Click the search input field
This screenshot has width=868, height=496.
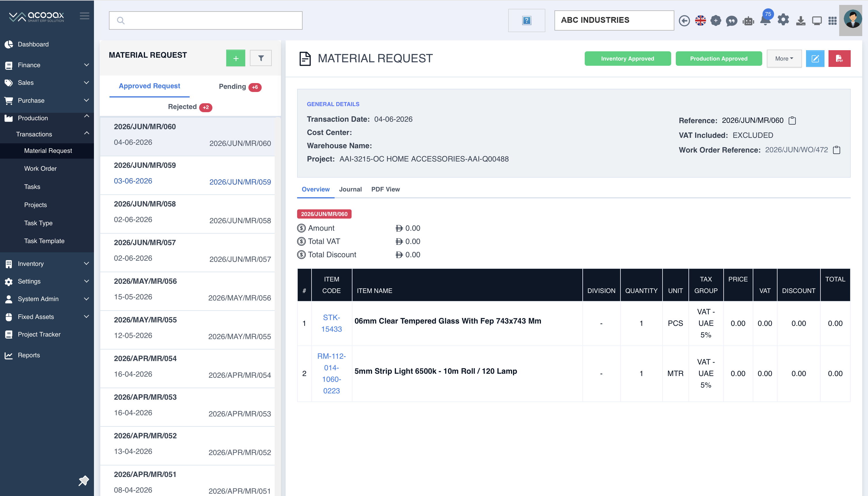(x=205, y=20)
